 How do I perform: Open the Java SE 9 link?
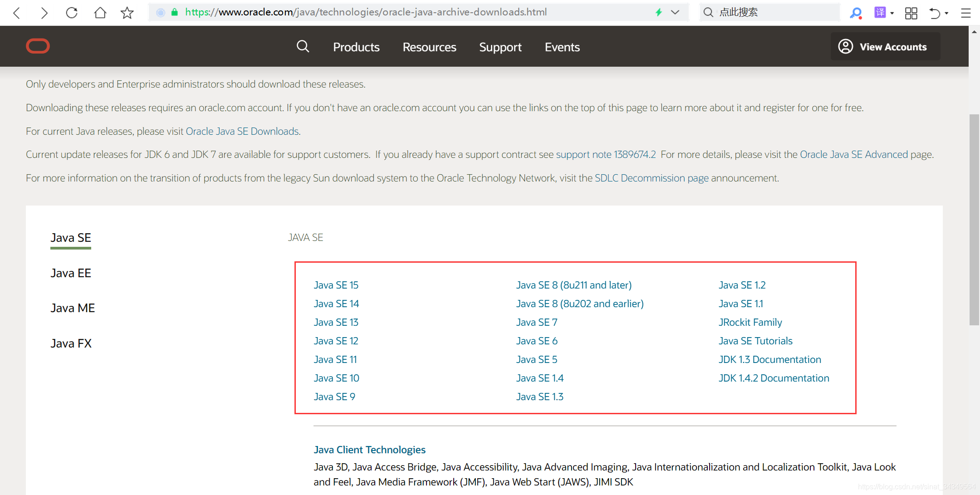[x=334, y=397]
